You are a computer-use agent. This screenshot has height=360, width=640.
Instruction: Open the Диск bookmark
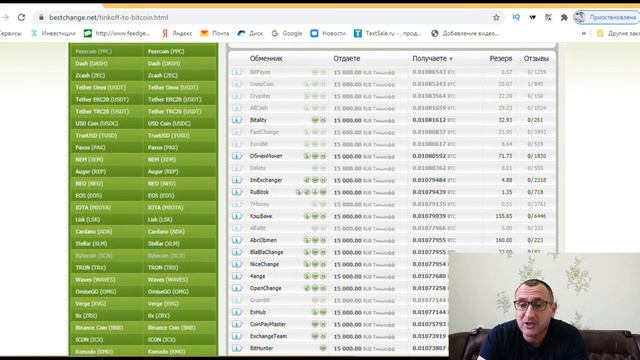pyautogui.click(x=251, y=33)
